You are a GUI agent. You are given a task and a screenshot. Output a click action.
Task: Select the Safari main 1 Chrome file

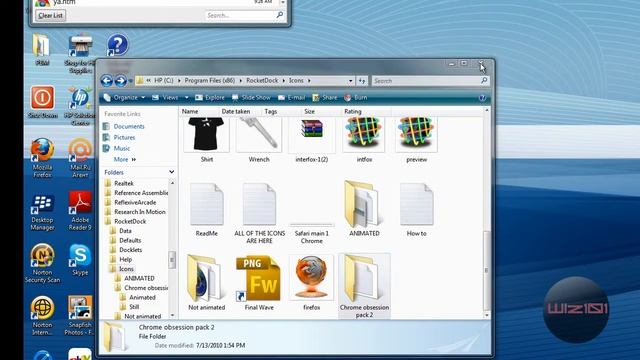coord(311,233)
